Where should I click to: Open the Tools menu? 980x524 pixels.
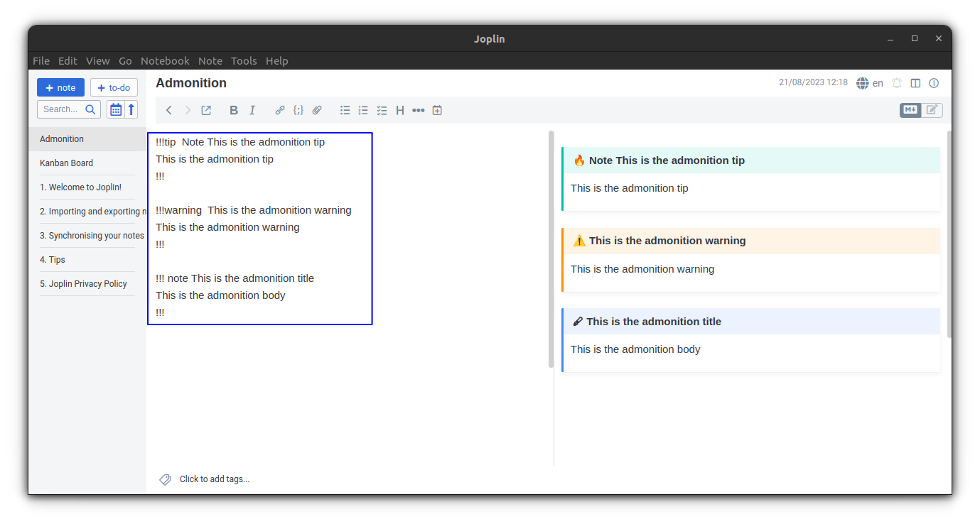click(244, 61)
